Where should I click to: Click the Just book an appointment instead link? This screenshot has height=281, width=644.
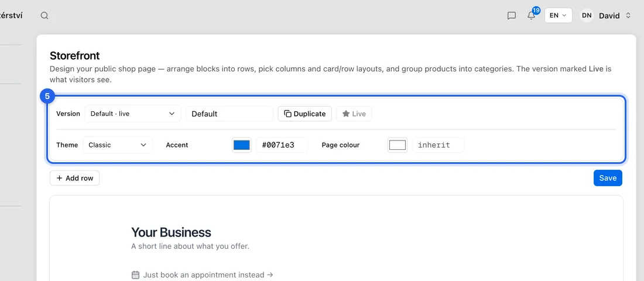click(208, 275)
